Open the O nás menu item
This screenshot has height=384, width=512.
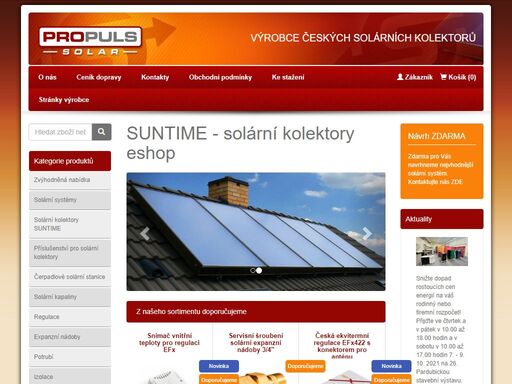(47, 77)
